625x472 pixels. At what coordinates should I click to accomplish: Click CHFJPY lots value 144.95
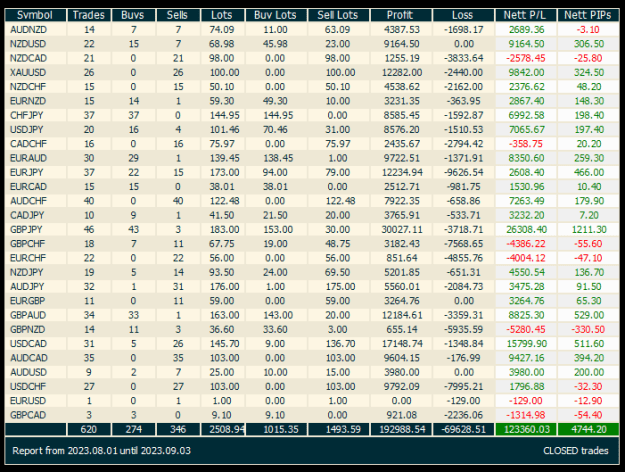tap(225, 115)
